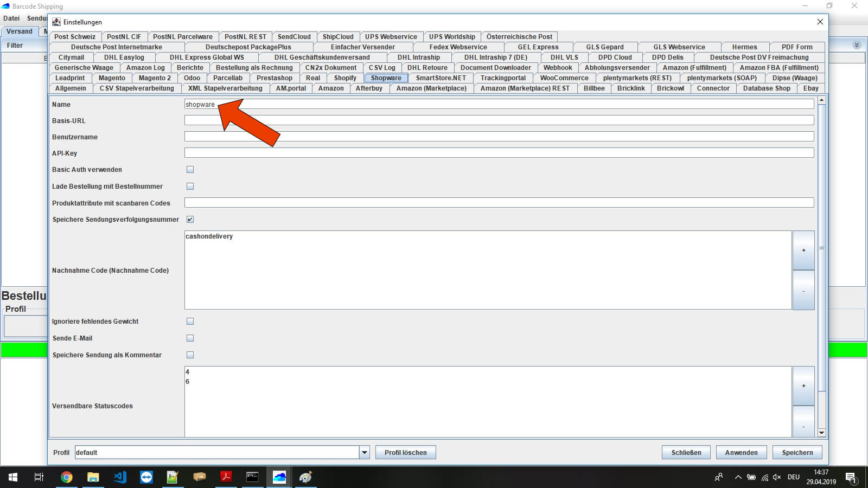Image resolution: width=868 pixels, height=488 pixels.
Task: Open File Explorer from the taskbar
Action: click(x=93, y=477)
